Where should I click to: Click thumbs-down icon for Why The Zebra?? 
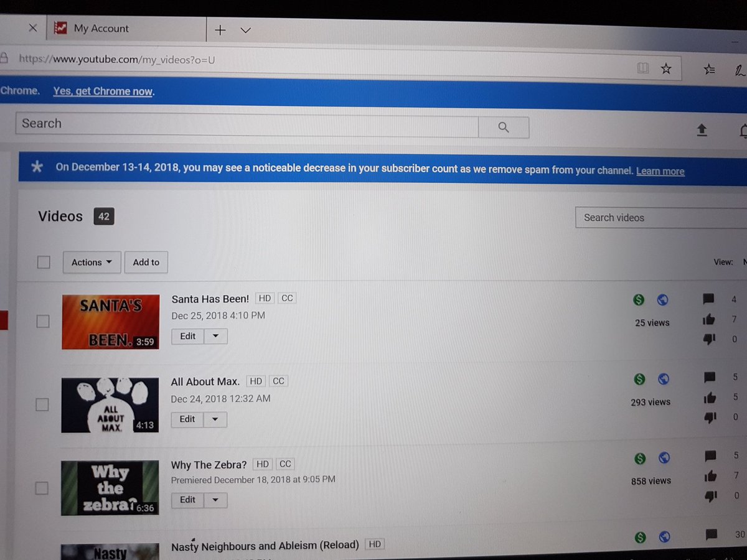pyautogui.click(x=710, y=496)
